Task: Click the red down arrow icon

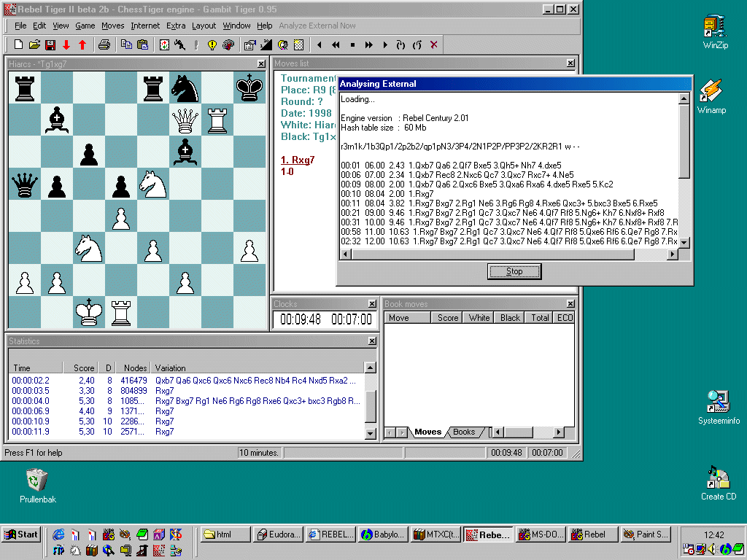Action: (x=66, y=44)
